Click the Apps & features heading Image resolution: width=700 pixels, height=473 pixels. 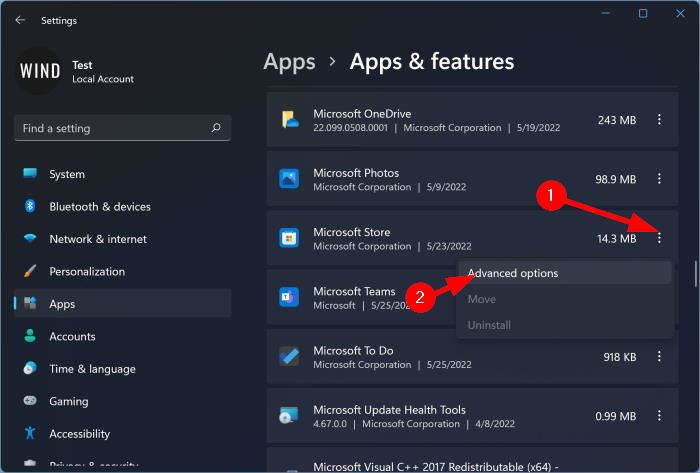[x=432, y=62]
